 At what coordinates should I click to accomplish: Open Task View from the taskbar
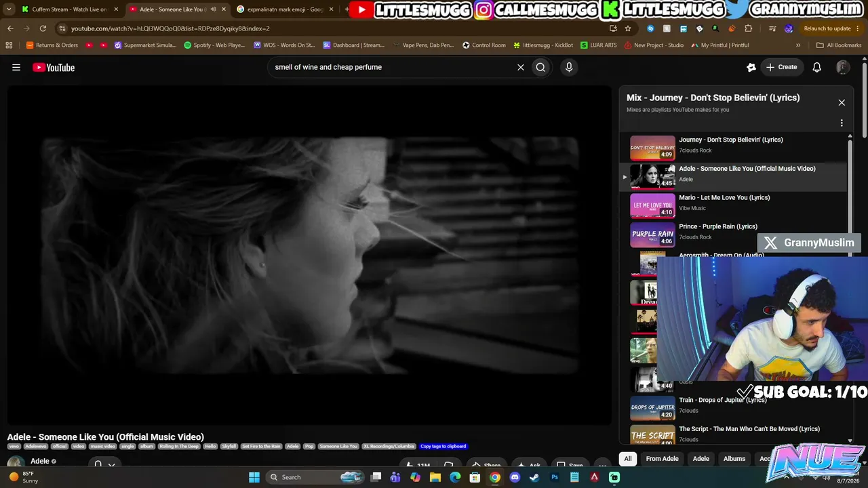pos(376,477)
